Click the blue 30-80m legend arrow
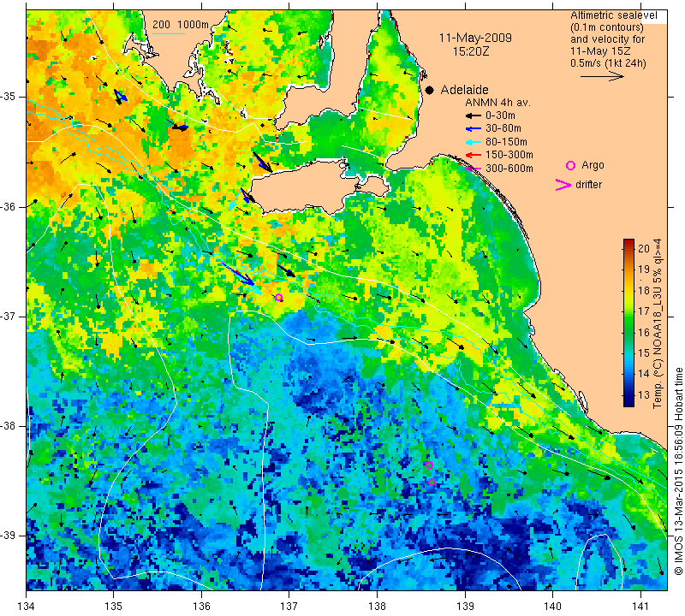Image resolution: width=685 pixels, height=616 pixels. click(x=473, y=129)
